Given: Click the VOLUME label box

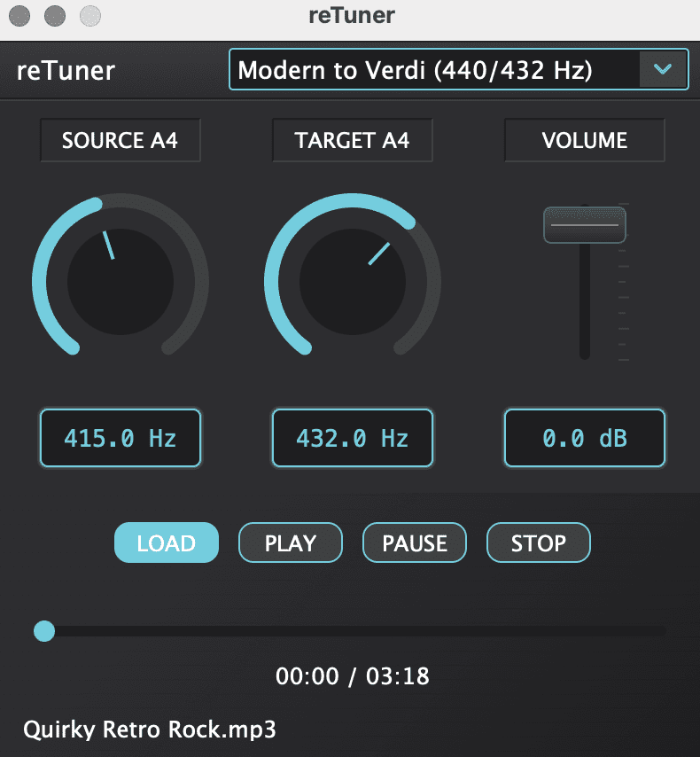Looking at the screenshot, I should click(x=585, y=141).
